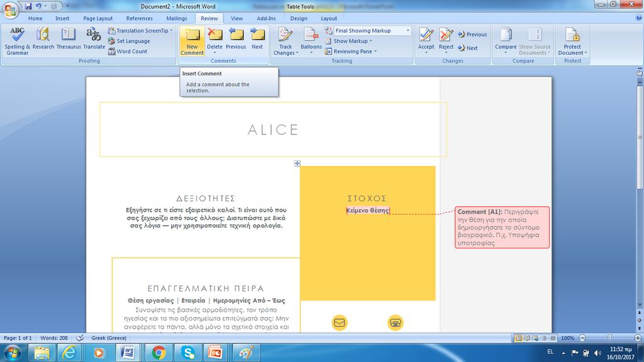Expand Protect Document dropdown arrow
The width and height of the screenshot is (644, 362).
pyautogui.click(x=586, y=53)
